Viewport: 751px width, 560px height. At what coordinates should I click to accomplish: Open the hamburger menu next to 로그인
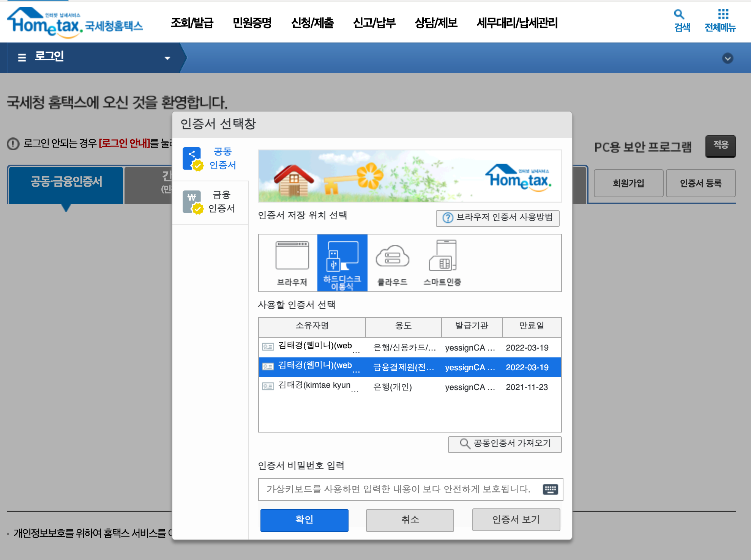pyautogui.click(x=22, y=57)
